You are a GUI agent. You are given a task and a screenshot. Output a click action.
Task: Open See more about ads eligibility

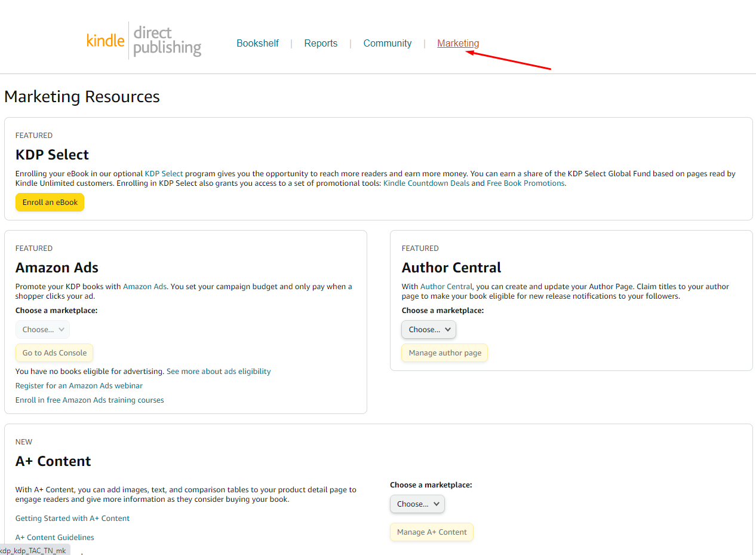tap(219, 372)
